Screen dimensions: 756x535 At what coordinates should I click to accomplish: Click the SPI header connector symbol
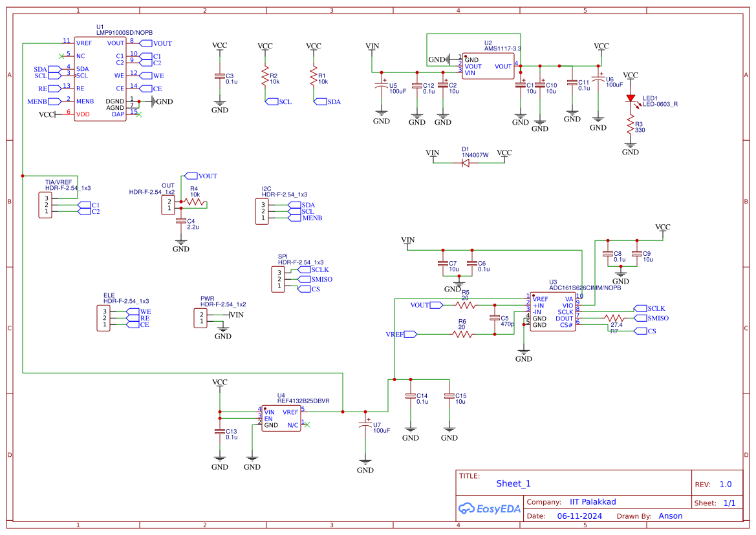coord(279,279)
